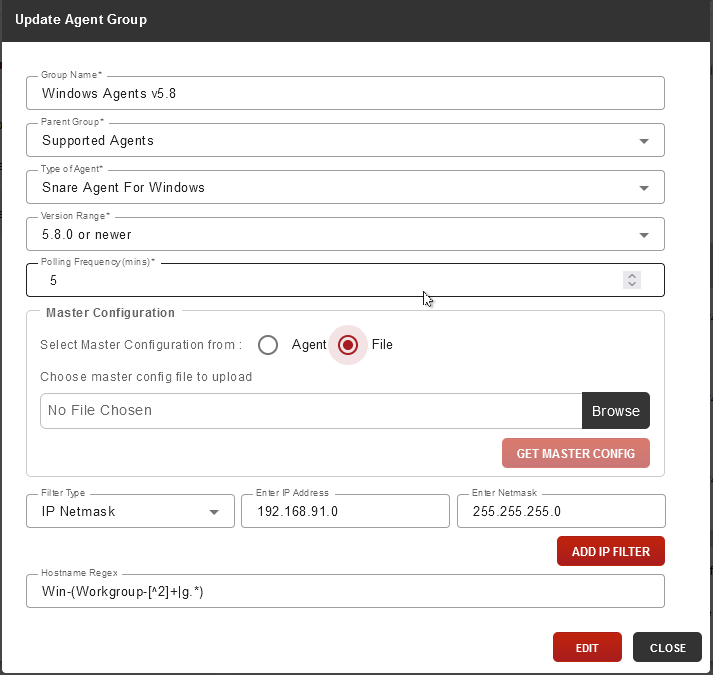Decrease polling frequency with down stepper arrow

click(632, 284)
